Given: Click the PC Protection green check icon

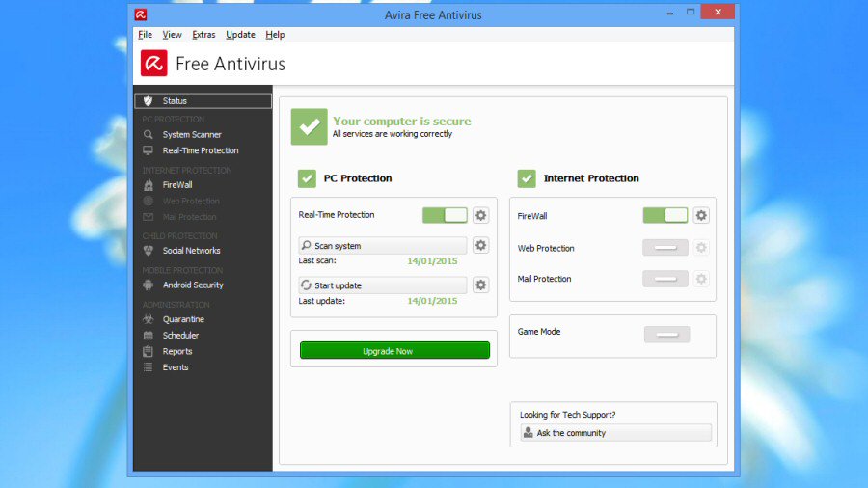Looking at the screenshot, I should 307,178.
